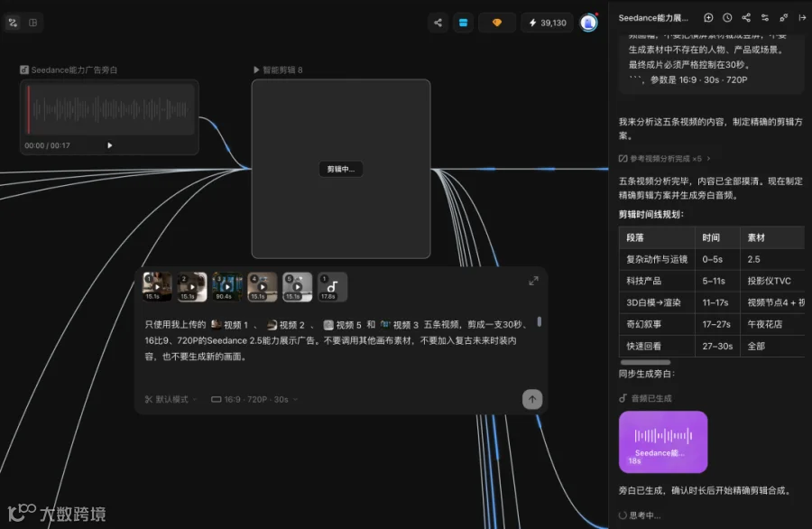Click the 视频 3 reference chip in prompt
Screen dimensions: 812x529
coord(400,325)
